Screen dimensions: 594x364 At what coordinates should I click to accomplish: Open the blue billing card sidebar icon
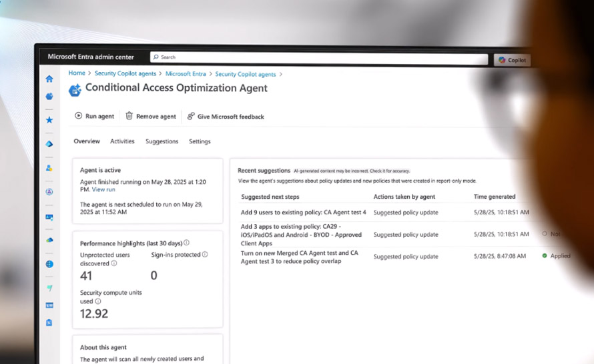(49, 305)
